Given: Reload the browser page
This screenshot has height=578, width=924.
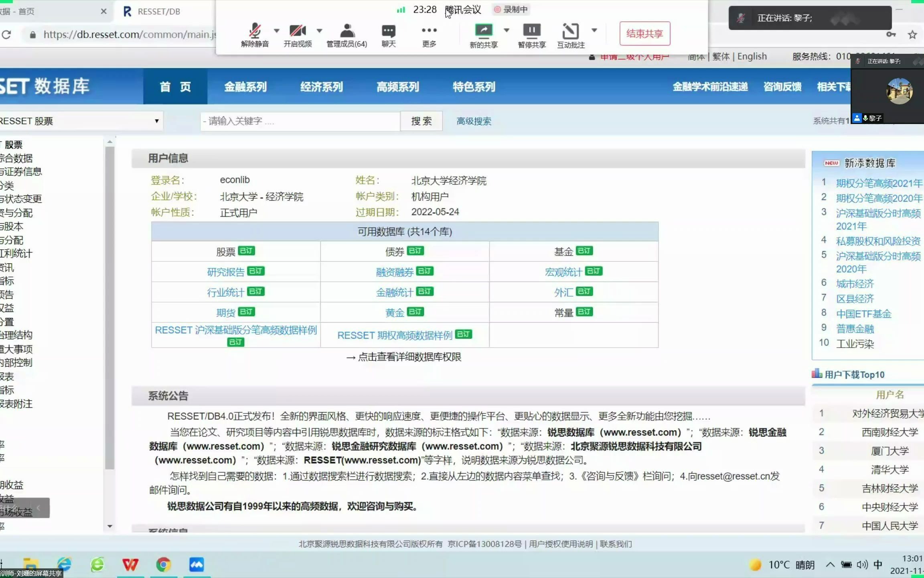Looking at the screenshot, I should (6, 35).
